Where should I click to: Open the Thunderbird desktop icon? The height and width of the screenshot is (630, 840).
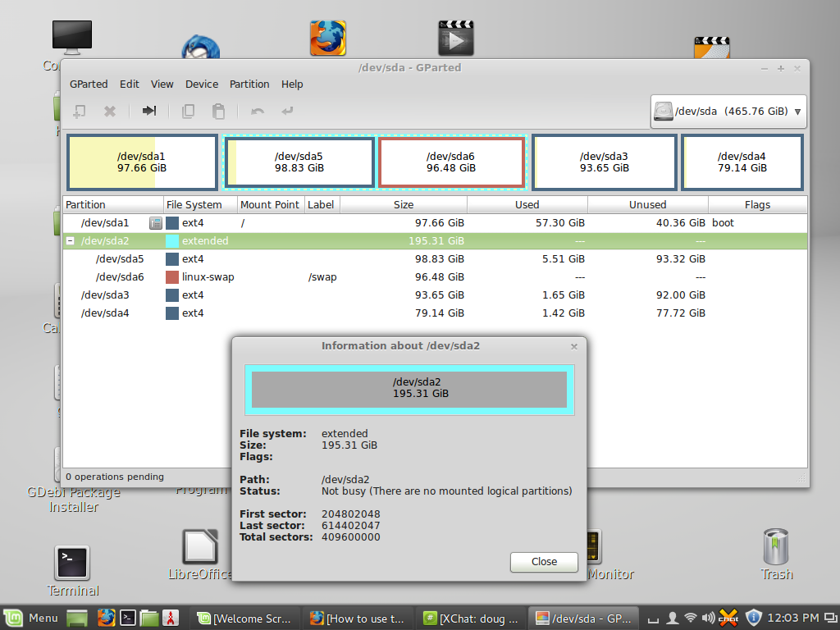pyautogui.click(x=200, y=47)
